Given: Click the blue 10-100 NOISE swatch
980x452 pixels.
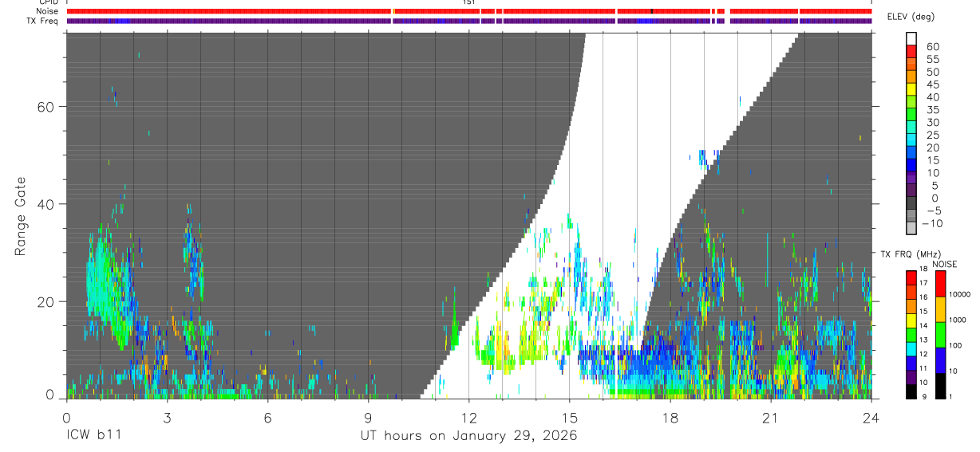Looking at the screenshot, I should point(940,360).
